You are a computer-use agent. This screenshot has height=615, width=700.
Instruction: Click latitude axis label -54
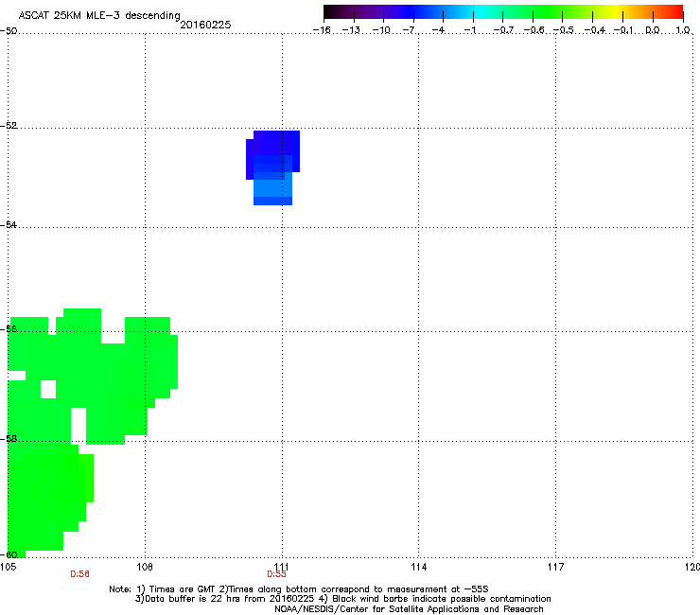pos(9,224)
